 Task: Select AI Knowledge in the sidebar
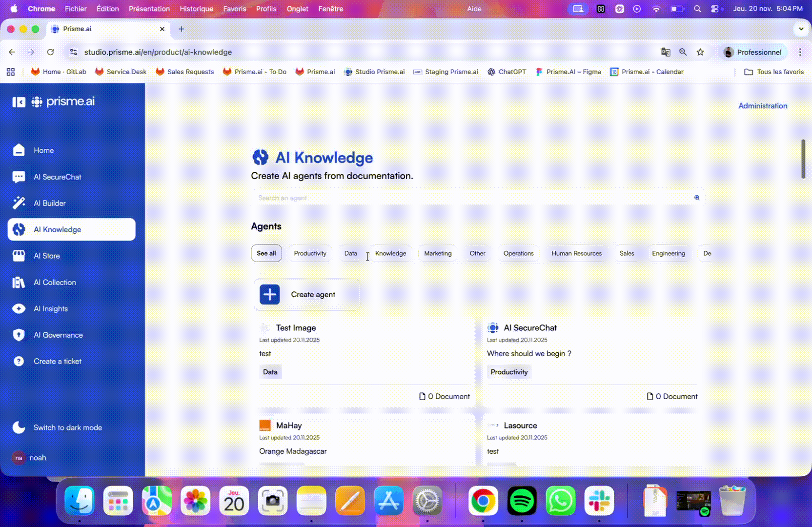point(71,229)
